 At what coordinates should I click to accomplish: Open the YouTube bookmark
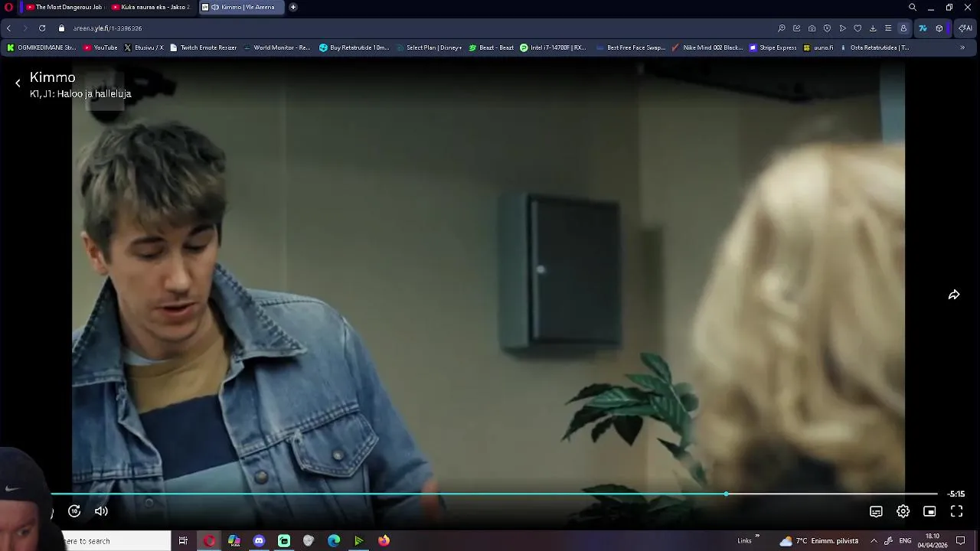(100, 47)
